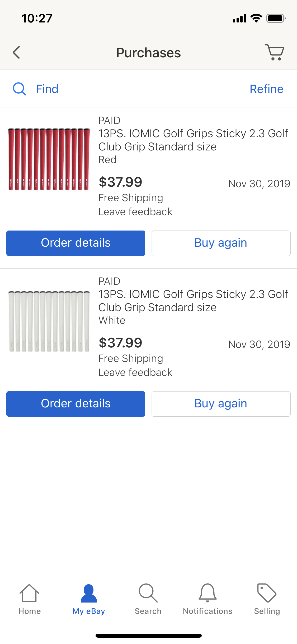The width and height of the screenshot is (297, 644).
Task: Go to the Home tab
Action: [x=30, y=599]
